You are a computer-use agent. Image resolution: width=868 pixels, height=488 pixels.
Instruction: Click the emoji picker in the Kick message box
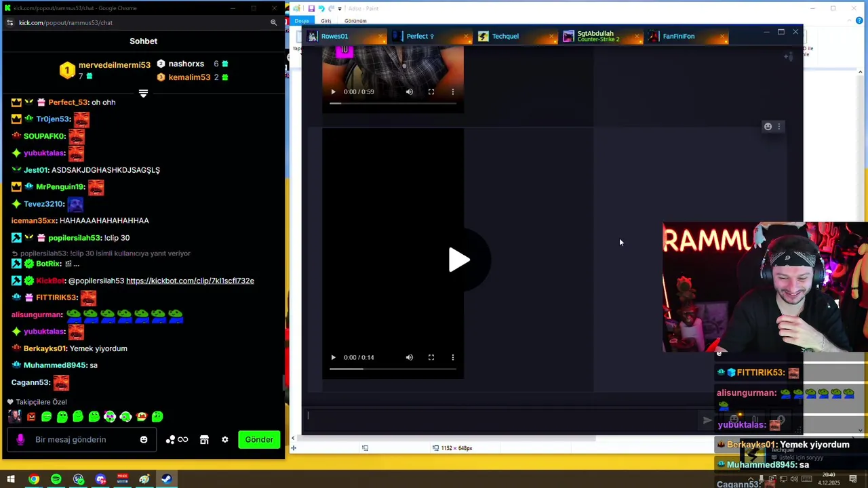pos(144,440)
